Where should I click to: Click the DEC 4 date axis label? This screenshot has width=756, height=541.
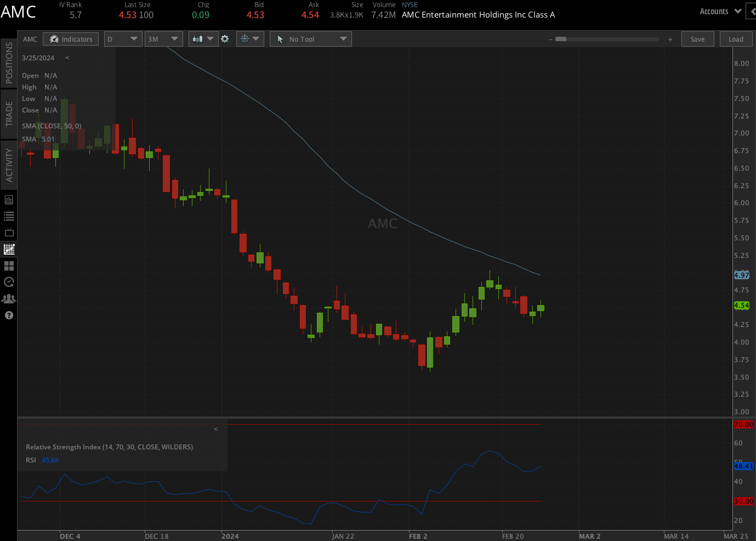pos(70,536)
